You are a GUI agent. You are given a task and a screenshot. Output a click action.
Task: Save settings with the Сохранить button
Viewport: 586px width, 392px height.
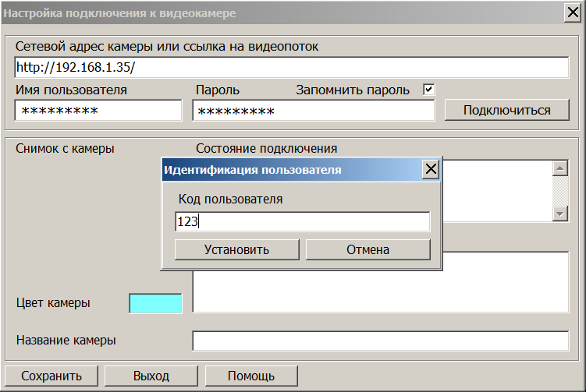coord(51,376)
